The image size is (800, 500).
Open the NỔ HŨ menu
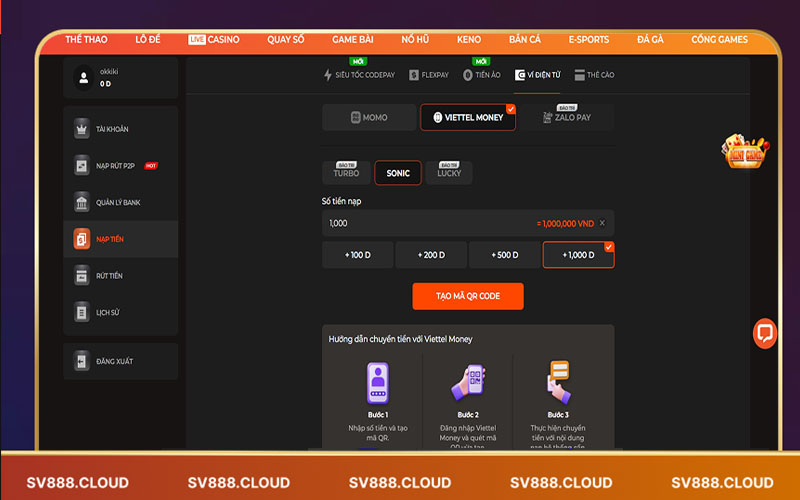pyautogui.click(x=415, y=39)
